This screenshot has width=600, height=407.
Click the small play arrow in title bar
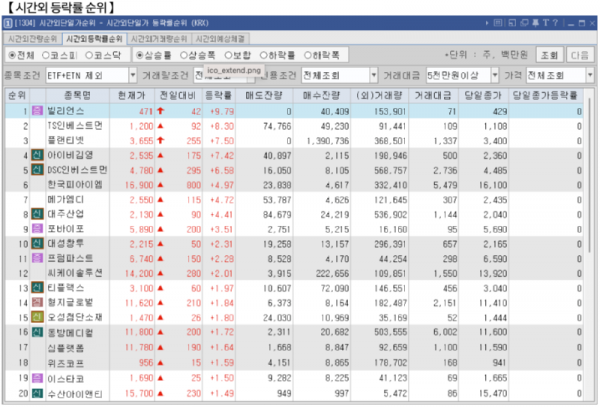[x=487, y=23]
